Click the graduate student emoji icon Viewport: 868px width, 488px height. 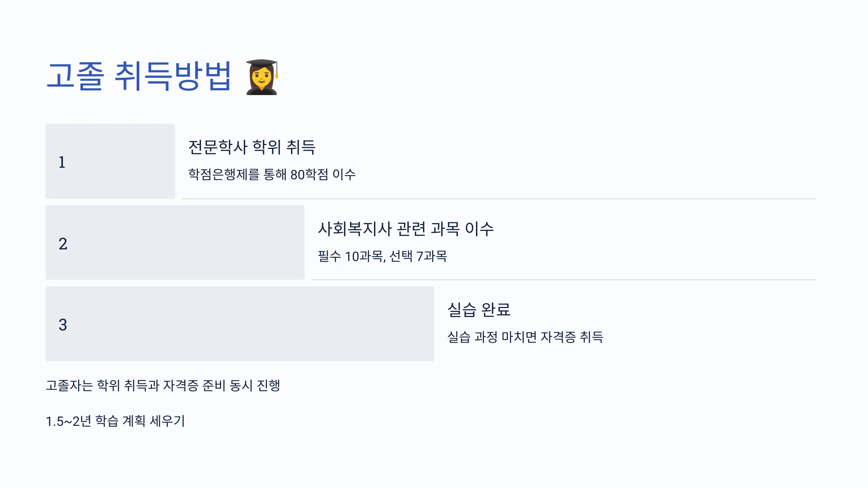click(262, 77)
